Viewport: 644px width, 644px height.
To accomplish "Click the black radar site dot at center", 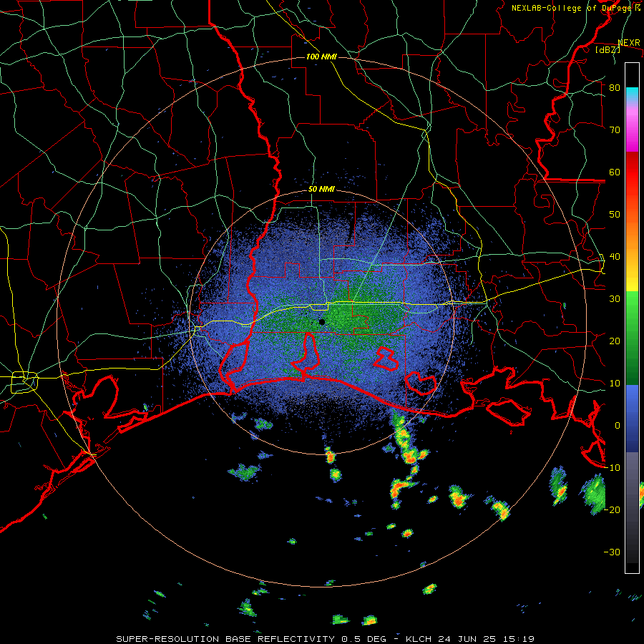I will (322, 322).
